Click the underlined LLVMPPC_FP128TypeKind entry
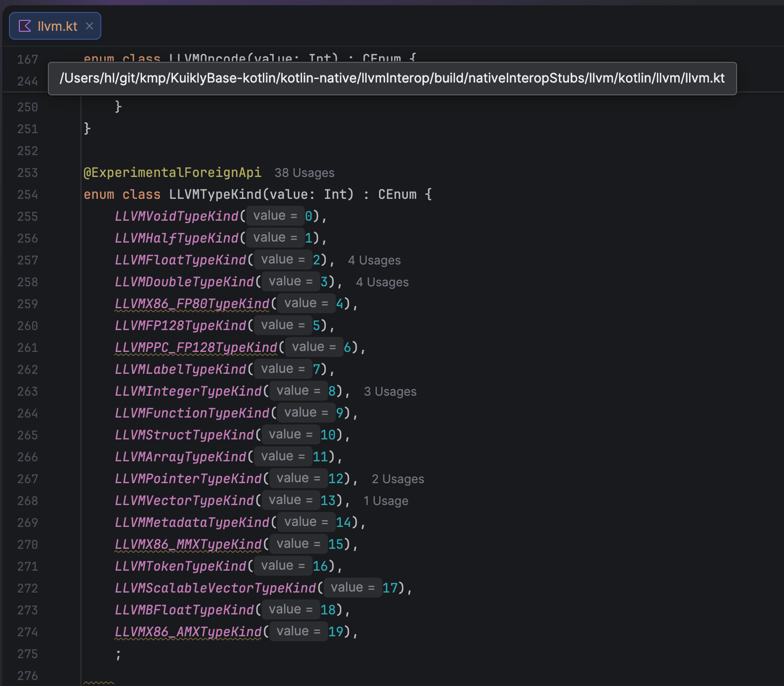 [196, 347]
